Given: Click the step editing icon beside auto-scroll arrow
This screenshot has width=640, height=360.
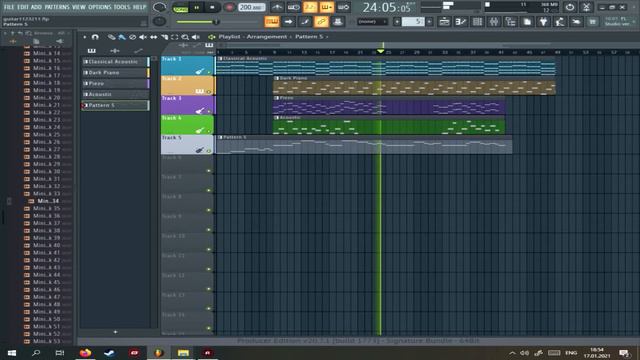Looking at the screenshot, I should pos(305,22).
